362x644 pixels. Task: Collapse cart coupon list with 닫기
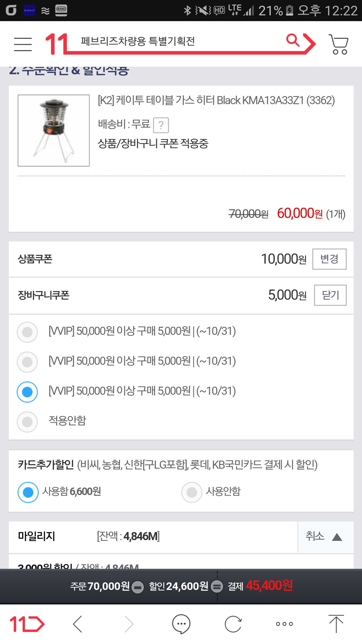pyautogui.click(x=330, y=295)
